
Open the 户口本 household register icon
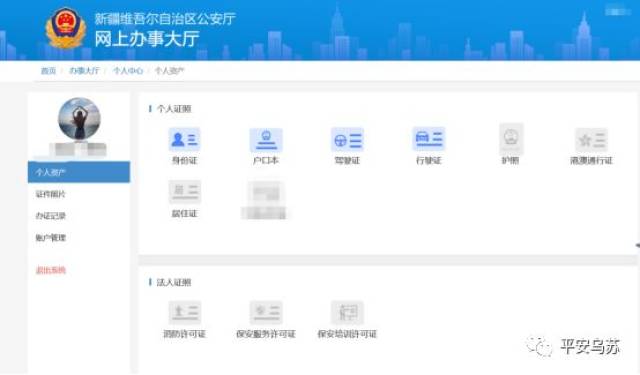(x=266, y=140)
